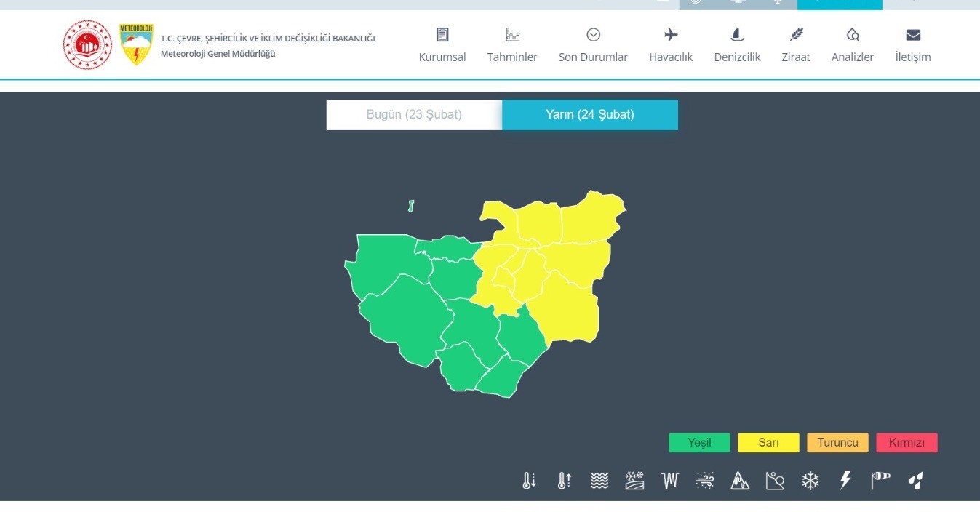Viewport: 980px width, 512px height.
Task: Click the hot temperature thermometer icon
Action: tap(564, 481)
